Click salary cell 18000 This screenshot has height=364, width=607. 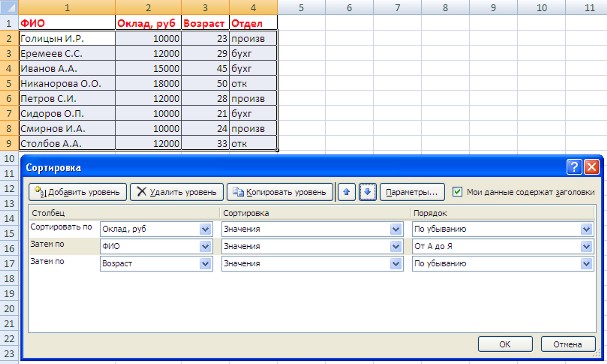(x=148, y=83)
